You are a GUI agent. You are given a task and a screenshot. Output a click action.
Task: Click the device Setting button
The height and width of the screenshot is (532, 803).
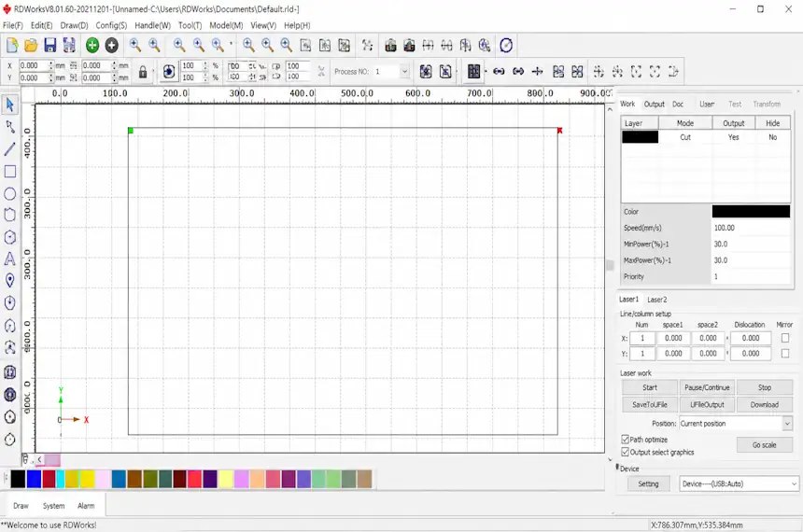(x=648, y=483)
